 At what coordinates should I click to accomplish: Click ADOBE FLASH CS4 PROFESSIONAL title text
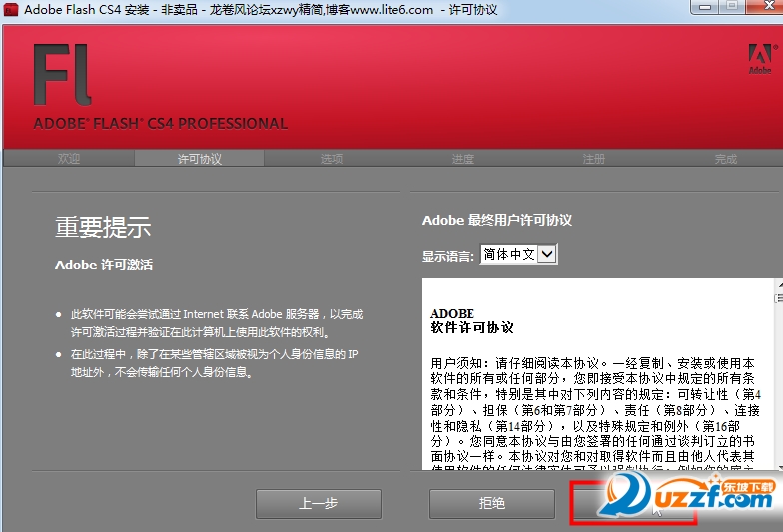pyautogui.click(x=160, y=124)
